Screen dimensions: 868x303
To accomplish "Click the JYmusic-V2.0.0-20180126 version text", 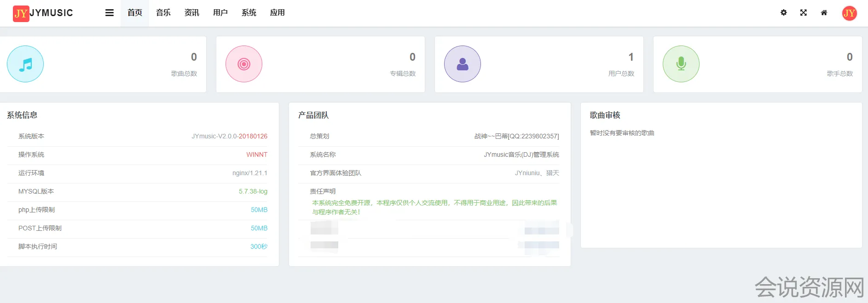I will [229, 136].
